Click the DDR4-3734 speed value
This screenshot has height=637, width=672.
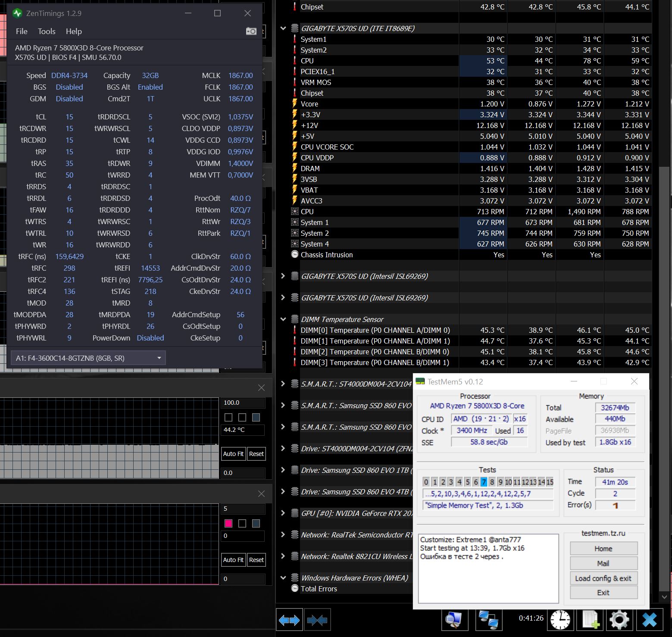pyautogui.click(x=69, y=75)
